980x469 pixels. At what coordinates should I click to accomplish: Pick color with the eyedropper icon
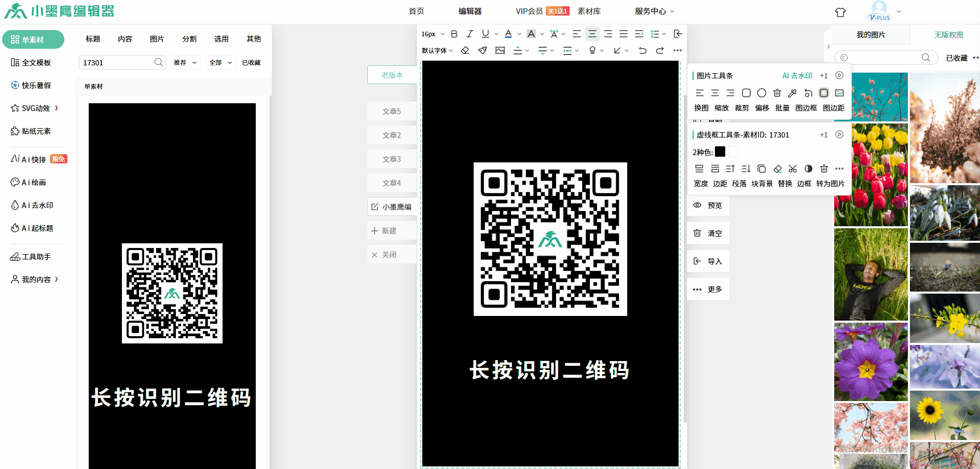pos(792,93)
